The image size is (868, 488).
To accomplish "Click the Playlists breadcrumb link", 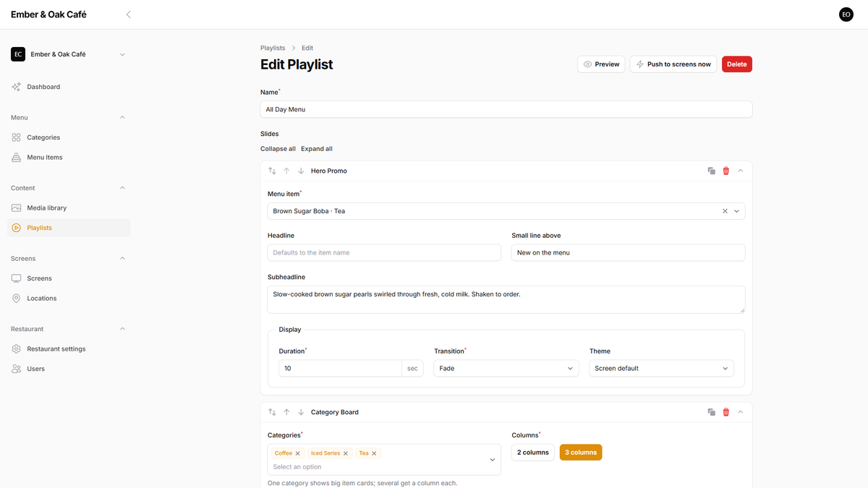I will [x=273, y=48].
